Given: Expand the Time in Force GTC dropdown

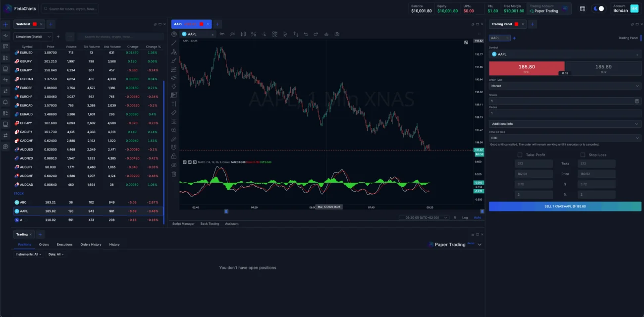Looking at the screenshot, I should [x=565, y=138].
